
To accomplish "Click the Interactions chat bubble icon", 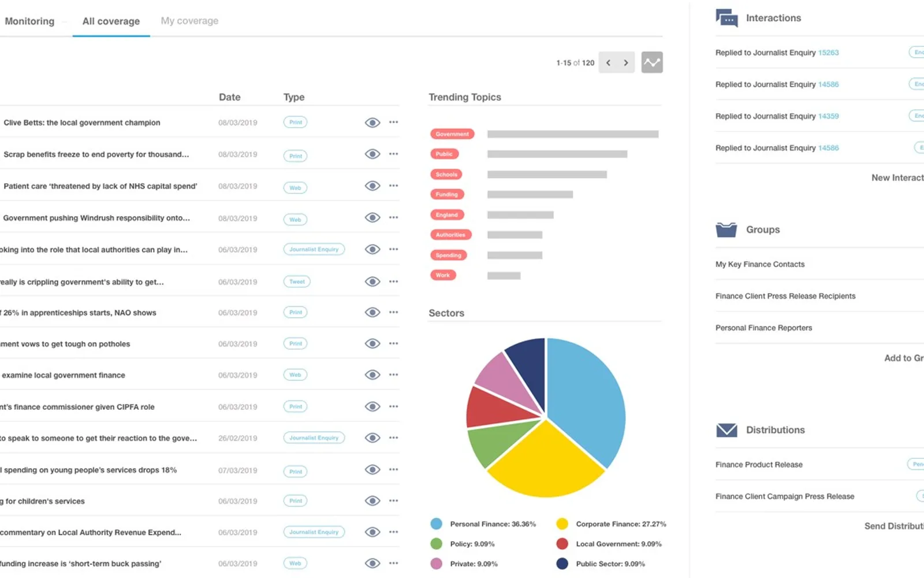I will point(726,18).
